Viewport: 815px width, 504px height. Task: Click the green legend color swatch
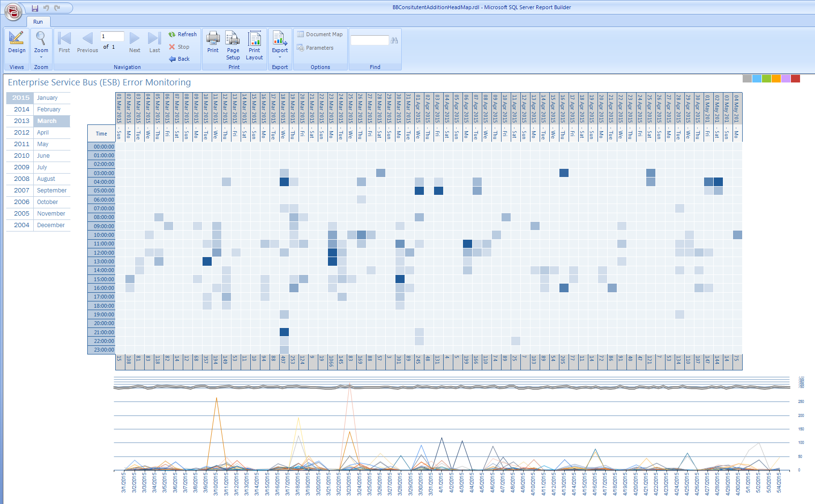point(766,79)
